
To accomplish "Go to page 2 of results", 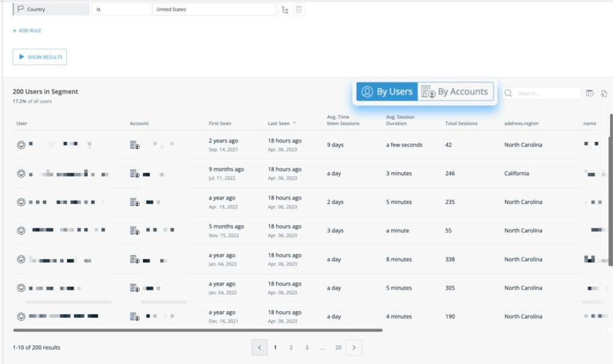I will (291, 347).
